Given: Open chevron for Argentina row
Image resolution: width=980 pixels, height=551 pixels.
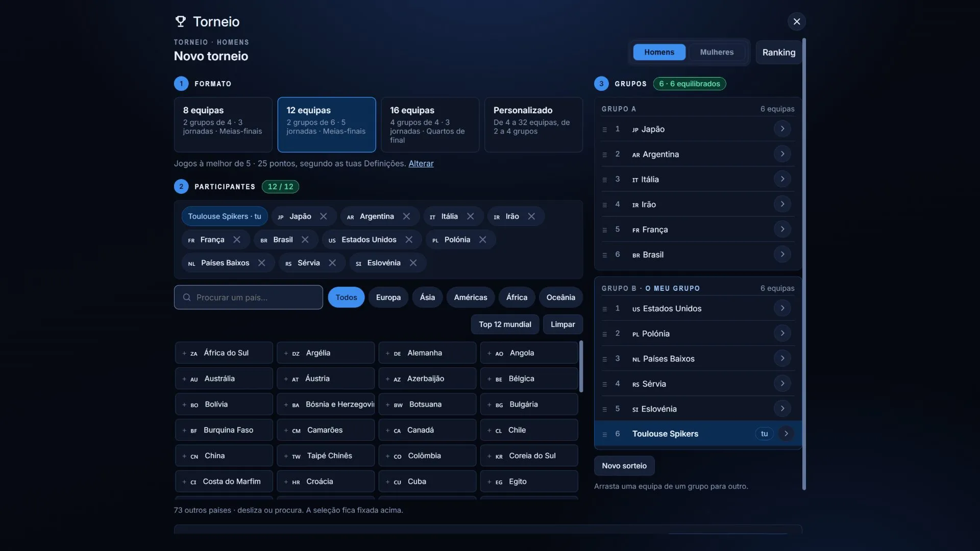Looking at the screenshot, I should (782, 154).
